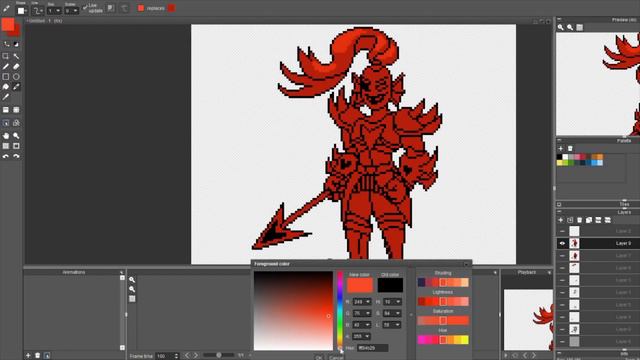Close the Animations panel
The height and width of the screenshot is (360, 640).
pos(121,272)
